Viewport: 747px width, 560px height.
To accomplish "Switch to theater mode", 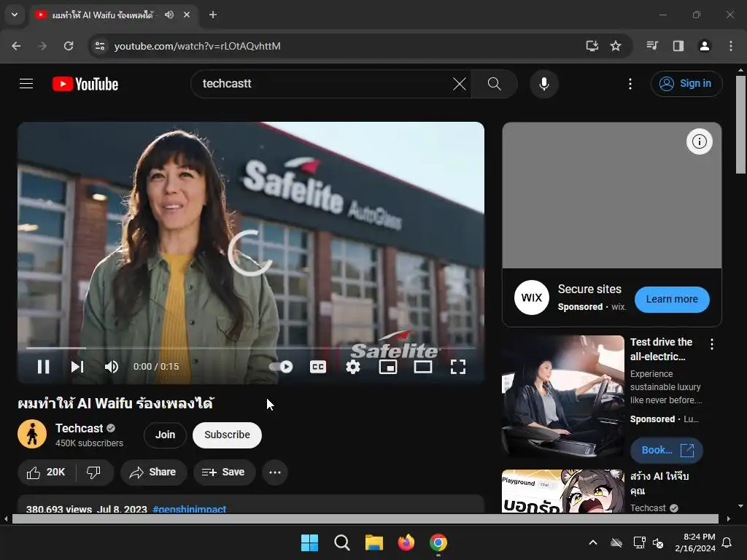I will (423, 367).
